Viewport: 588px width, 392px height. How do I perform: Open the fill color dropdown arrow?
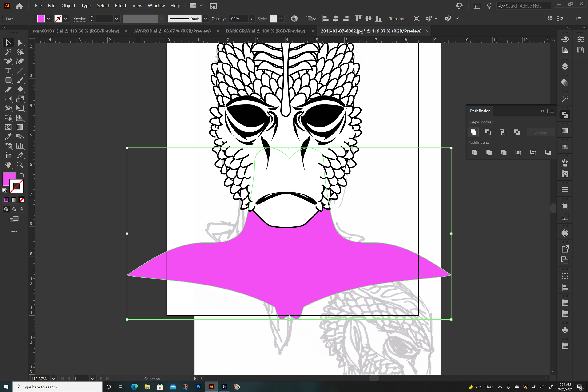tap(48, 19)
